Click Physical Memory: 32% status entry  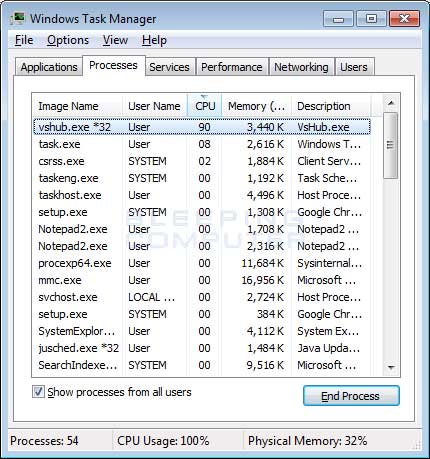[x=307, y=441]
